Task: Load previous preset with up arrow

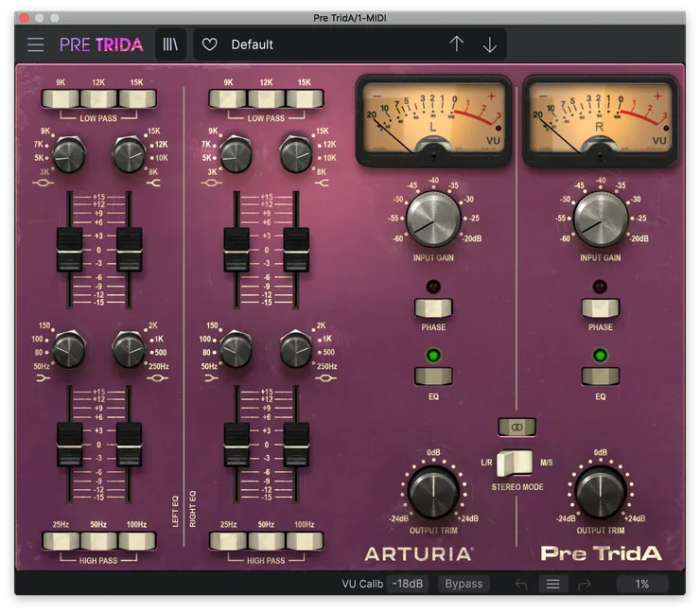Action: point(457,44)
